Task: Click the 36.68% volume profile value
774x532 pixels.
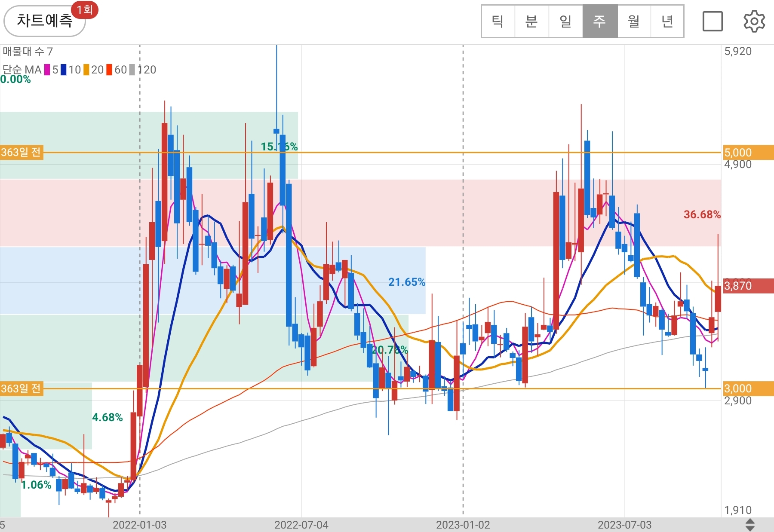Action: [702, 214]
